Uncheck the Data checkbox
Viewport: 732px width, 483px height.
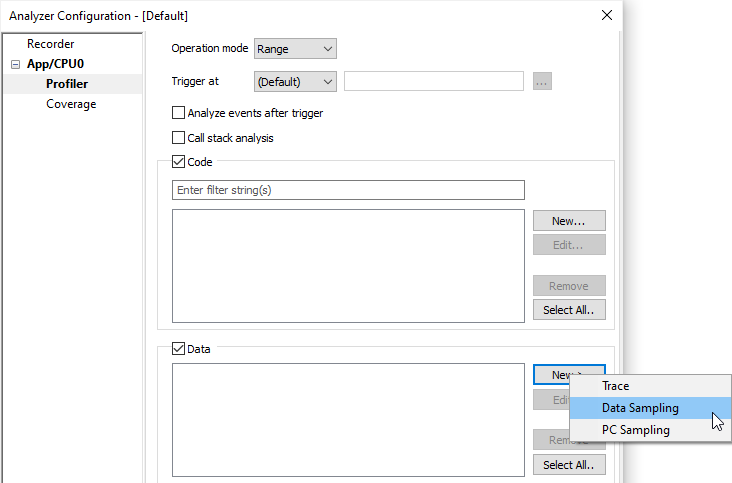(179, 349)
